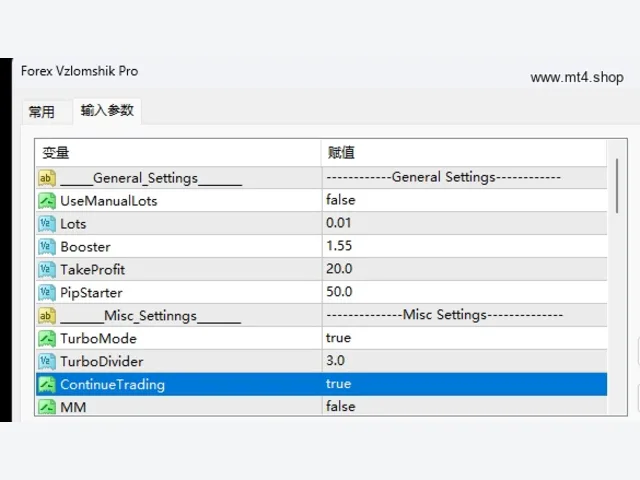
Task: Click the numeric icon next to TakeProfit
Action: click(47, 269)
